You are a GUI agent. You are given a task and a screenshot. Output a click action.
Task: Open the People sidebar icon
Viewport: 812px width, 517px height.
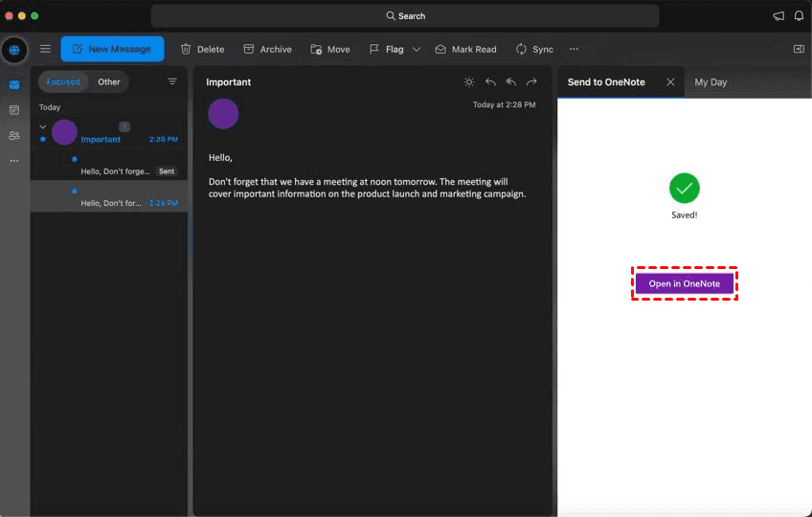click(14, 135)
